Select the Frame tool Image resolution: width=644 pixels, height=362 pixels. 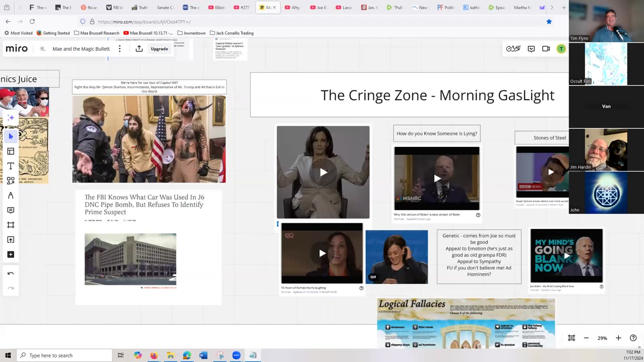point(11,225)
